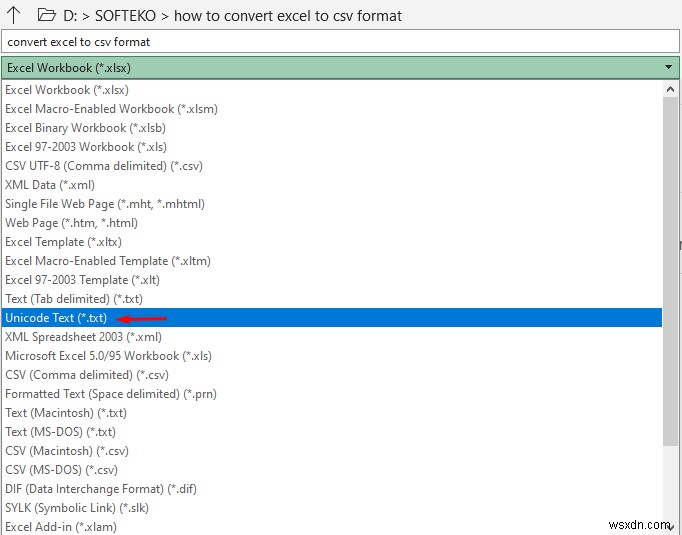
Task: Choose Formatted Text (Space delimited) (*.prn)
Action: pos(331,394)
